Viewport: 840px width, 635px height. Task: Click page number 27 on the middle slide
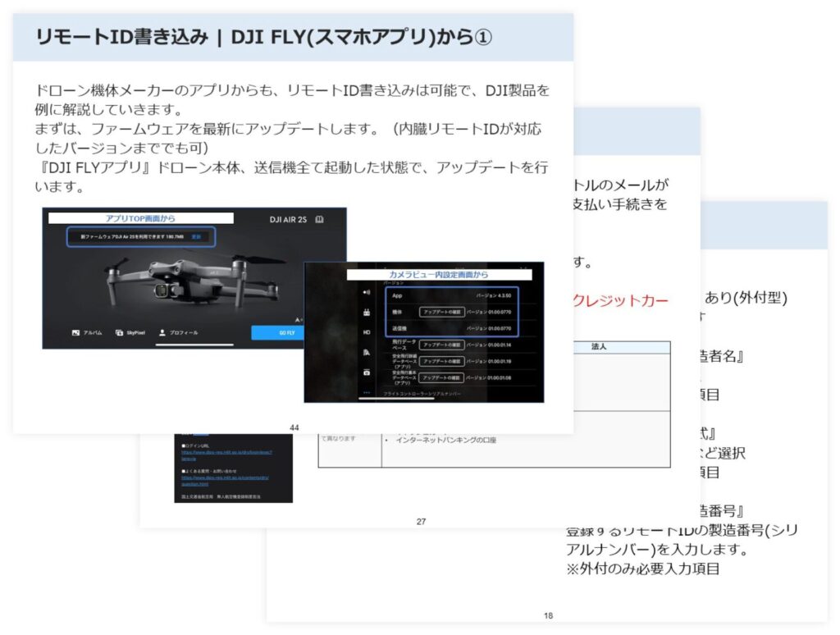click(421, 522)
